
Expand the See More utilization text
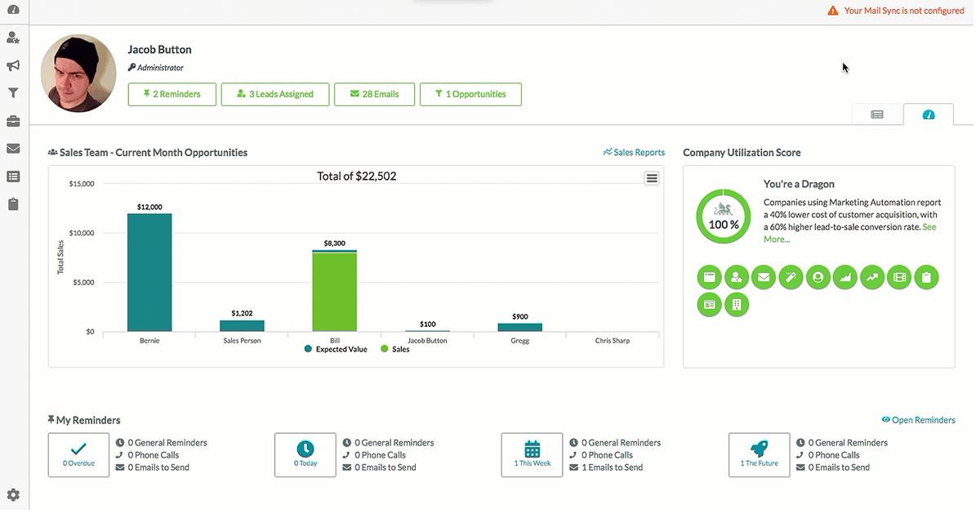pyautogui.click(x=776, y=239)
